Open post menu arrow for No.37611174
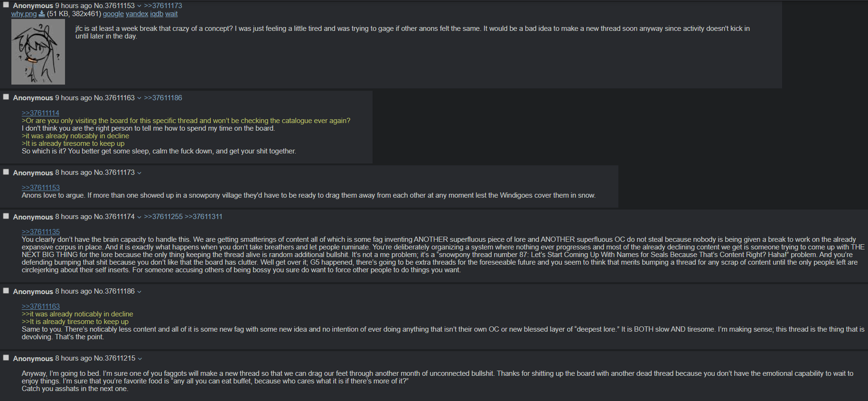Screen dimensions: 868x401 [139, 217]
